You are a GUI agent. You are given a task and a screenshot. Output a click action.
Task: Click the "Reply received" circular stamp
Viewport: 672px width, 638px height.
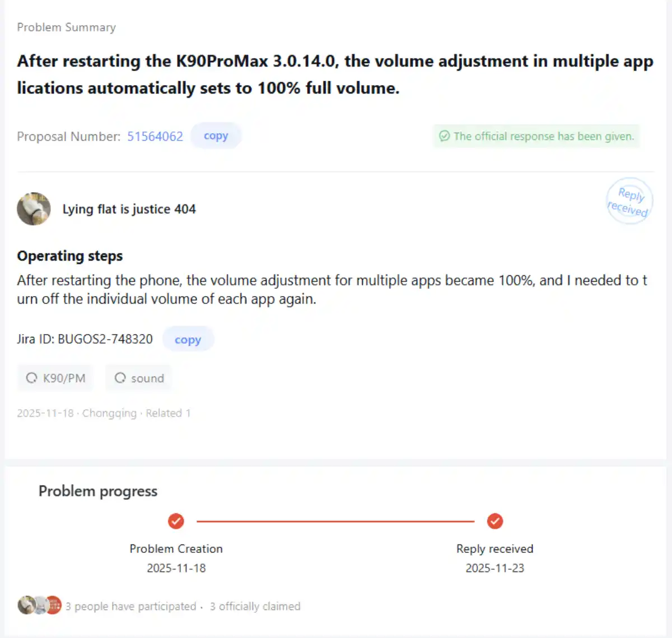pyautogui.click(x=629, y=201)
